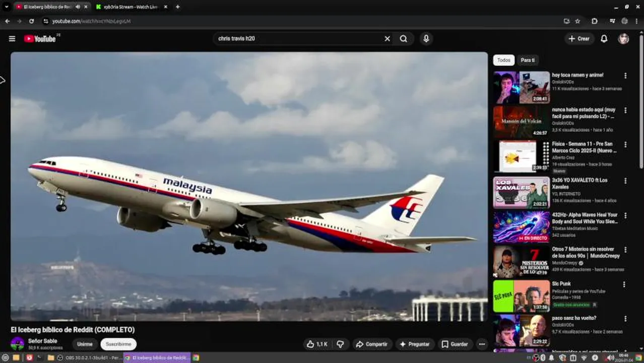
Task: Open the 'paco sanz ha vuelto?' title
Action: (574, 318)
